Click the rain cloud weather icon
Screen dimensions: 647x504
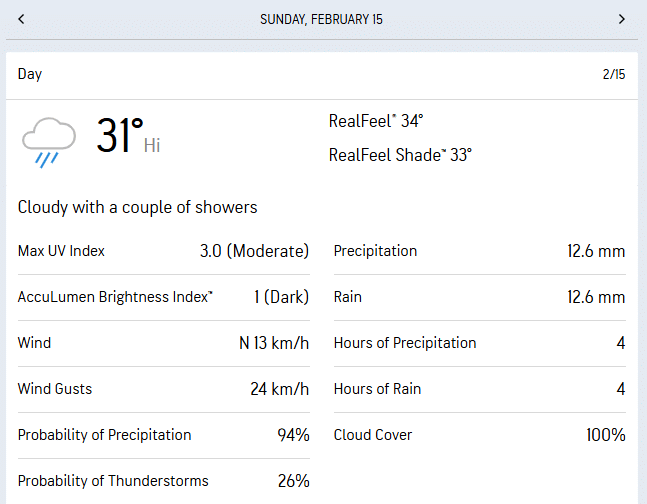[48, 140]
